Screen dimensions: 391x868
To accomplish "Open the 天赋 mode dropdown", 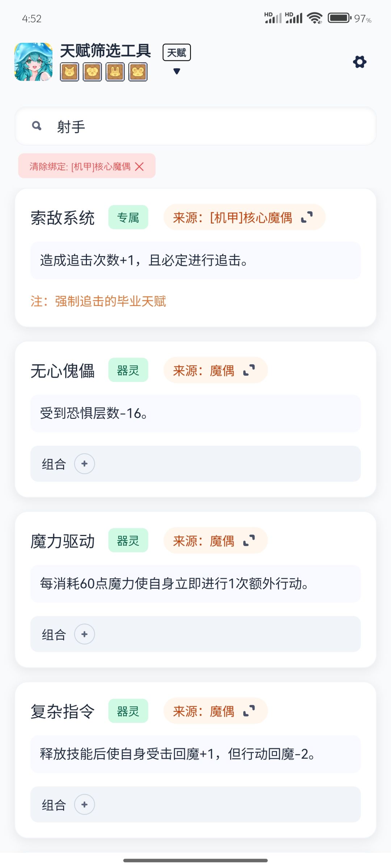I will pyautogui.click(x=177, y=53).
